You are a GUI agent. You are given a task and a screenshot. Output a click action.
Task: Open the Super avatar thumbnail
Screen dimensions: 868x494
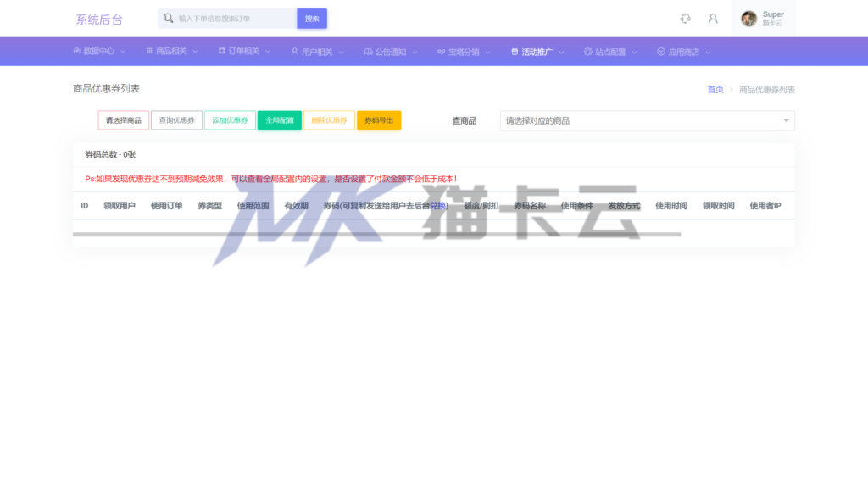click(x=749, y=19)
